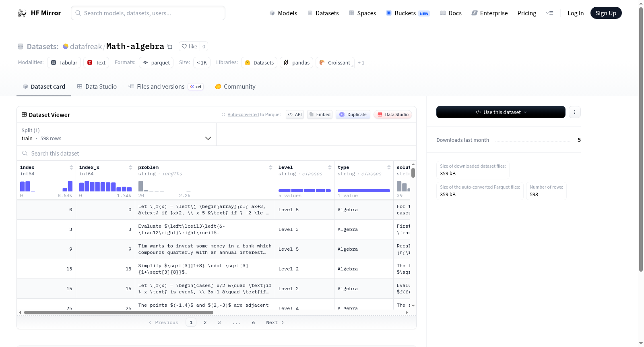The width and height of the screenshot is (644, 347).
Task: Click the page vertical scrollbar
Action: 641,139
